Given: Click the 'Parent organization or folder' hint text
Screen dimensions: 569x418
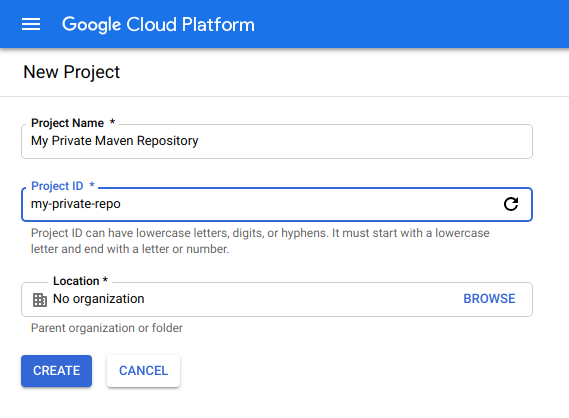Looking at the screenshot, I should point(107,328).
